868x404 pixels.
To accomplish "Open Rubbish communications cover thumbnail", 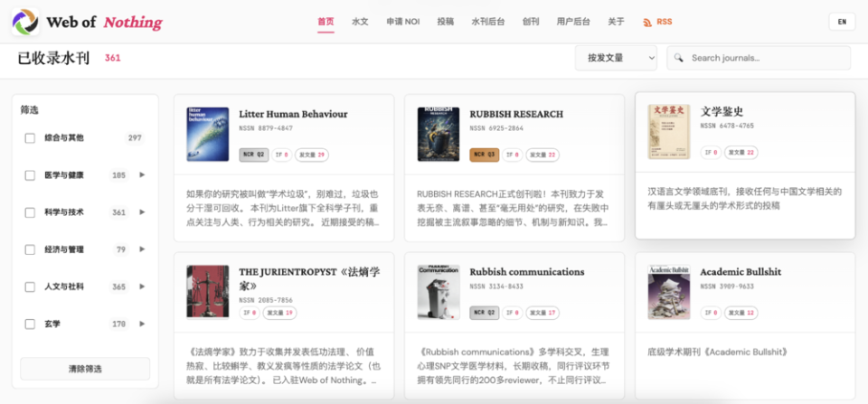I will pos(439,292).
